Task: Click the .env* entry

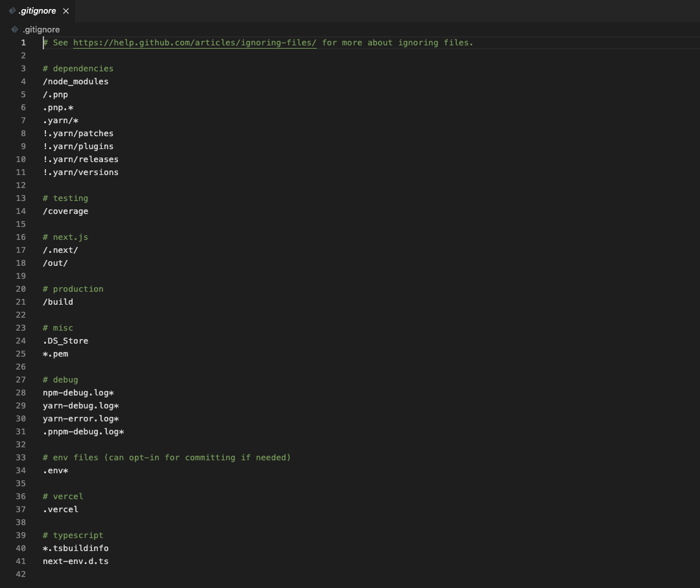Action: pos(55,470)
